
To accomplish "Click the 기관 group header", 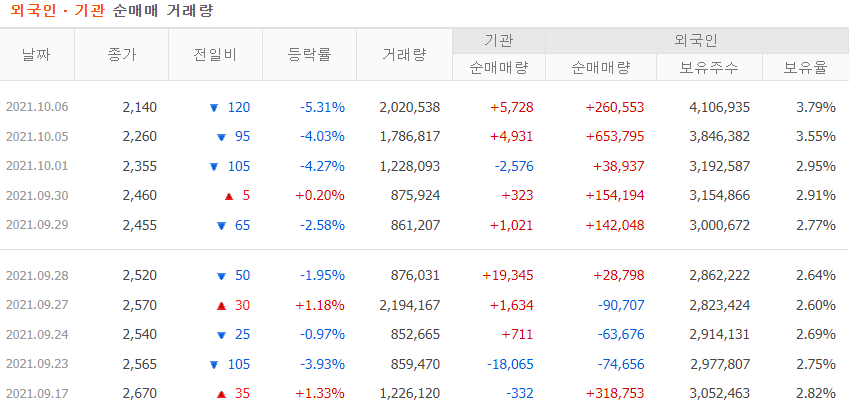I will click(498, 41).
